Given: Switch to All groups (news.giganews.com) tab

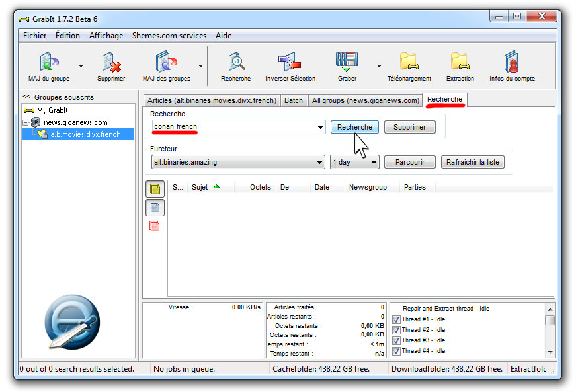Looking at the screenshot, I should [366, 100].
